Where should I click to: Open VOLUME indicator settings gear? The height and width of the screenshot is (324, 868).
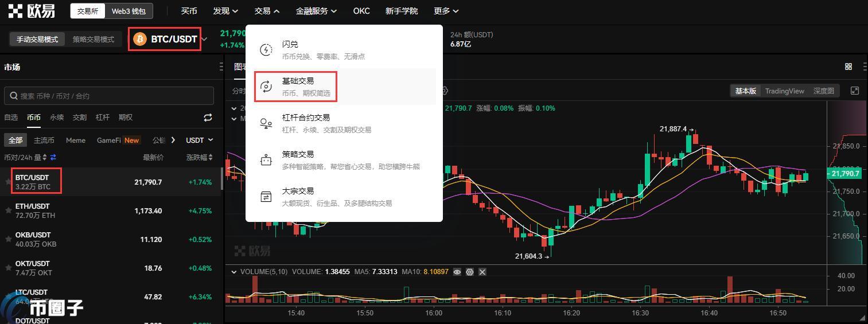(470, 272)
